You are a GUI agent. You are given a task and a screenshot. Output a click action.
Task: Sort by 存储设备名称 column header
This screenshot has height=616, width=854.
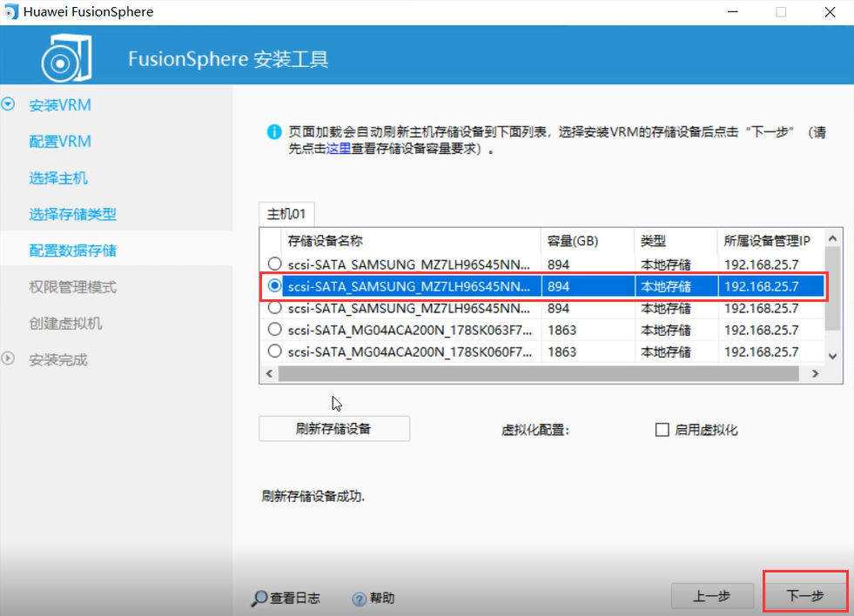coord(411,240)
